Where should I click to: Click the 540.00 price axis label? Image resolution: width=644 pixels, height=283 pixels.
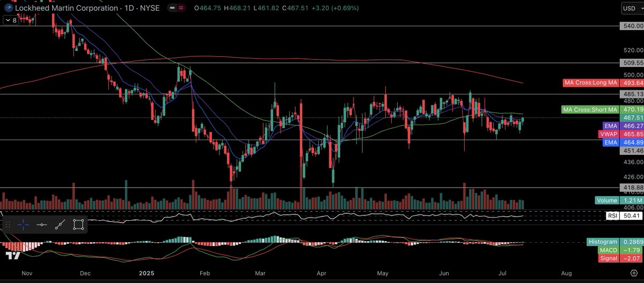pos(631,25)
